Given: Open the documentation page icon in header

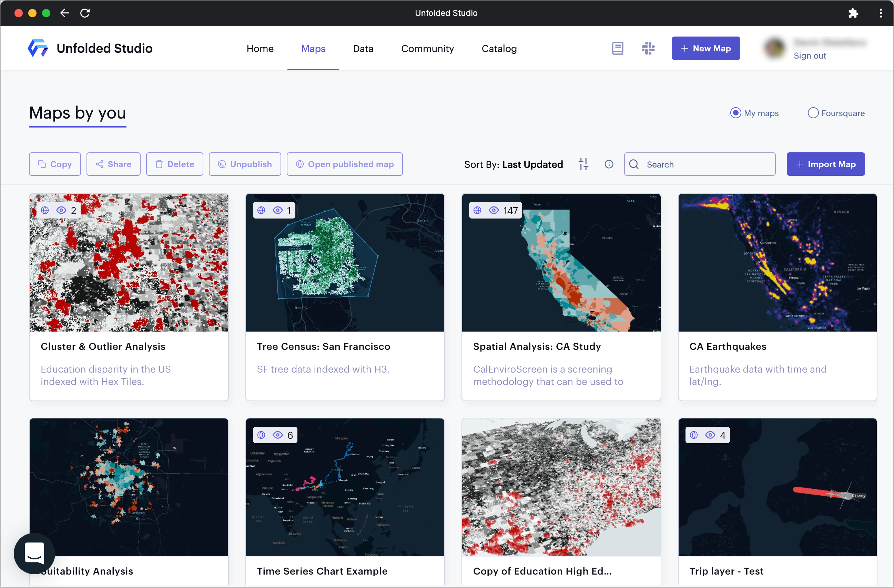Looking at the screenshot, I should tap(618, 49).
